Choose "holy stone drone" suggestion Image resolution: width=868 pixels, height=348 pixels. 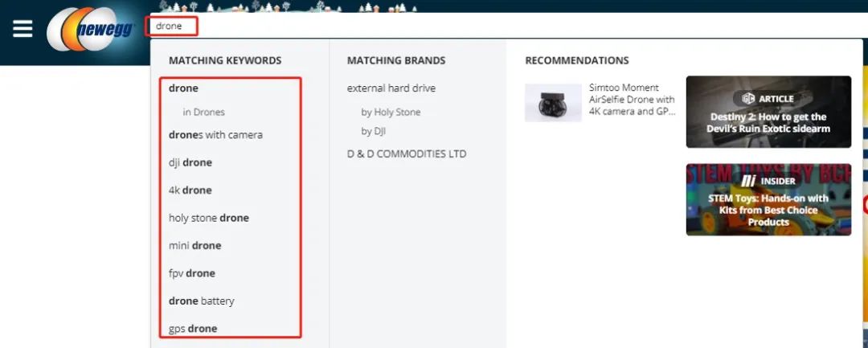(x=209, y=218)
